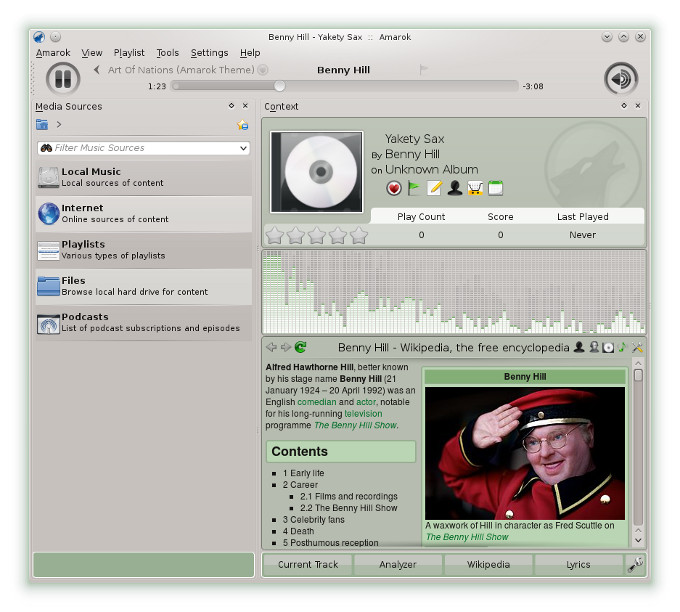Screen dimensions: 680x612
Task: Click the volume speaker icon
Action: tap(620, 79)
